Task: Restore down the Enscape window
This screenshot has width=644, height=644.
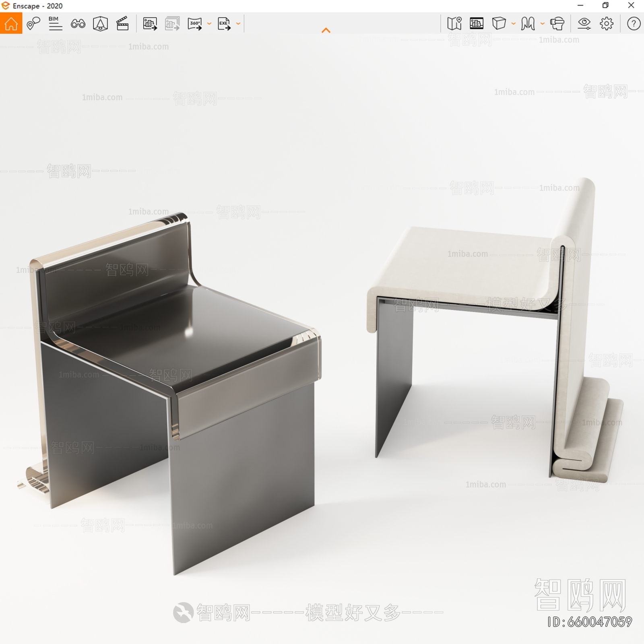Action: [605, 5]
